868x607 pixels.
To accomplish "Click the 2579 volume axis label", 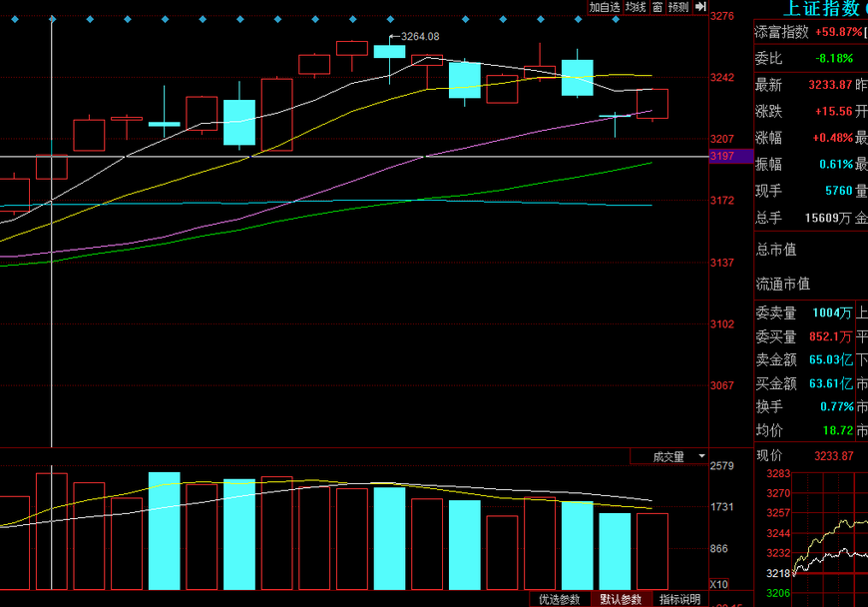I will pyautogui.click(x=722, y=466).
